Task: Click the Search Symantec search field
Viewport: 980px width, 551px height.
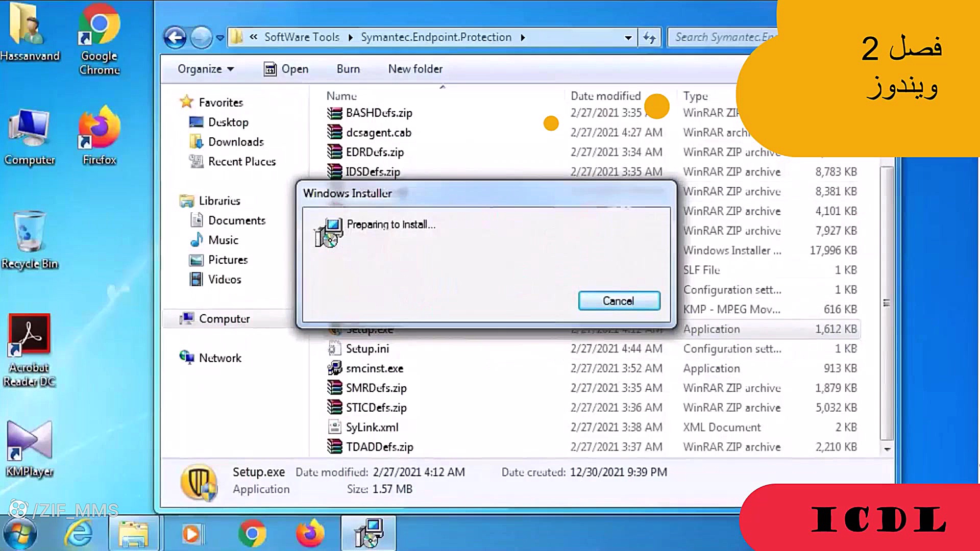Action: point(724,37)
